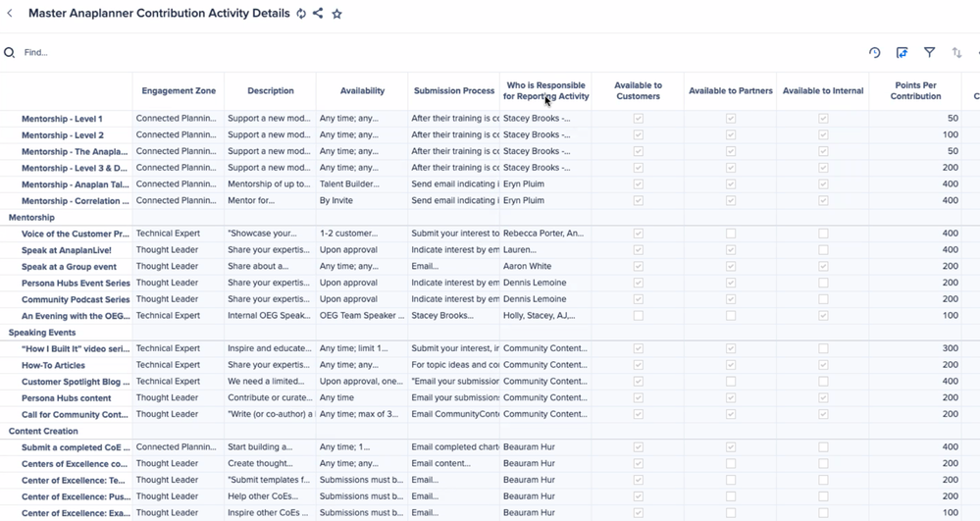
Task: Toggle Available to Customers for Mentorship - Level 1
Action: pos(638,118)
